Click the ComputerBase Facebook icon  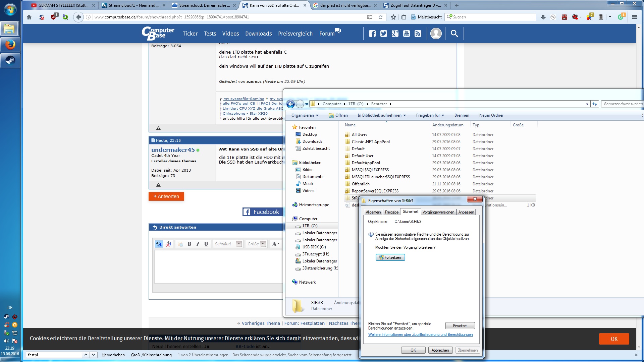372,34
